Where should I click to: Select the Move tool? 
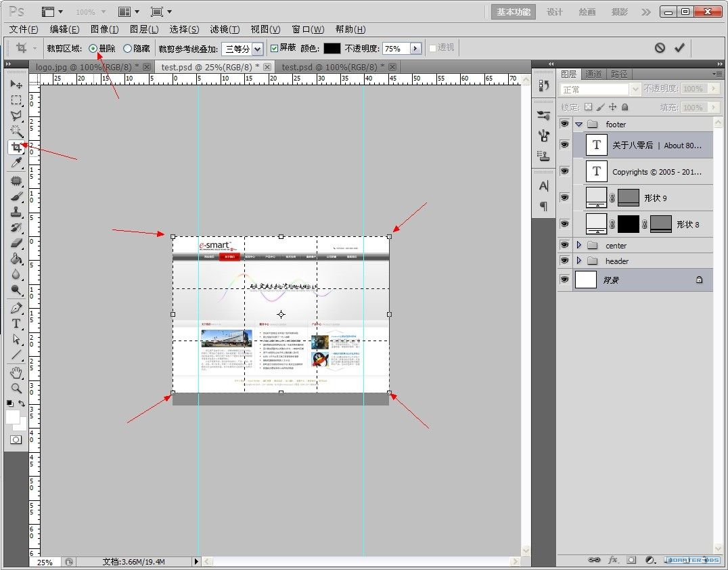16,84
